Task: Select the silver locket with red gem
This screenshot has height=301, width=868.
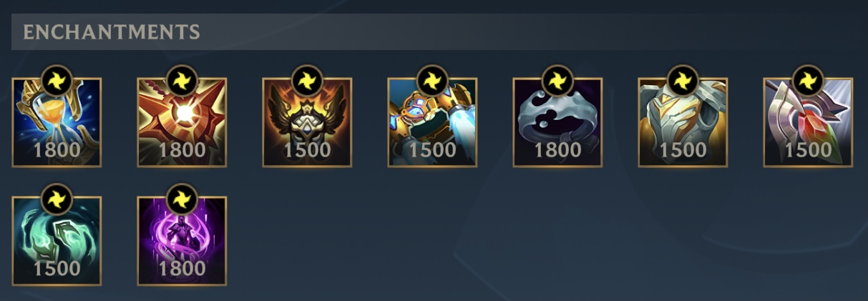Action: 808,122
